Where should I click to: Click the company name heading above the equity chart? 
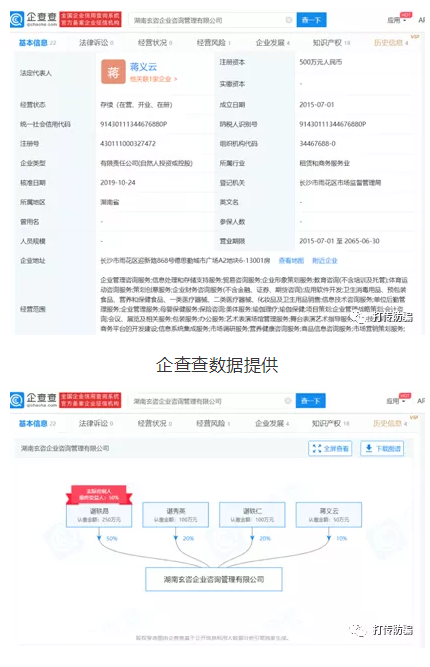[x=65, y=448]
